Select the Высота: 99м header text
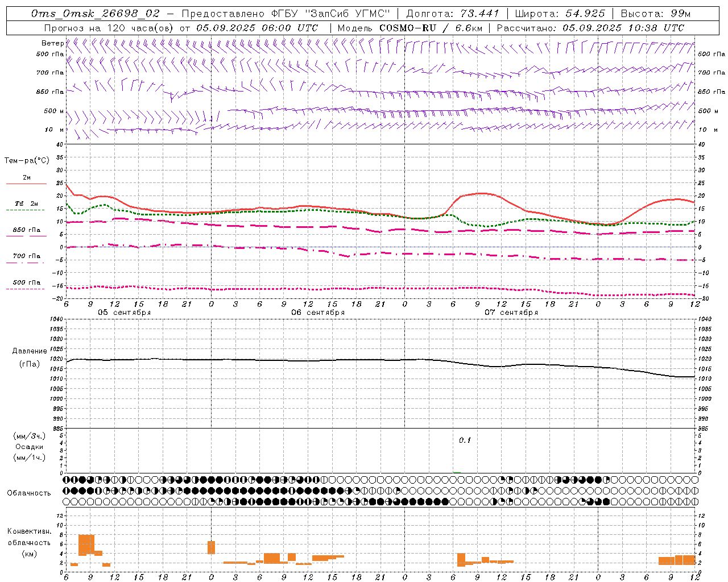The width and height of the screenshot is (728, 582). coord(655,13)
